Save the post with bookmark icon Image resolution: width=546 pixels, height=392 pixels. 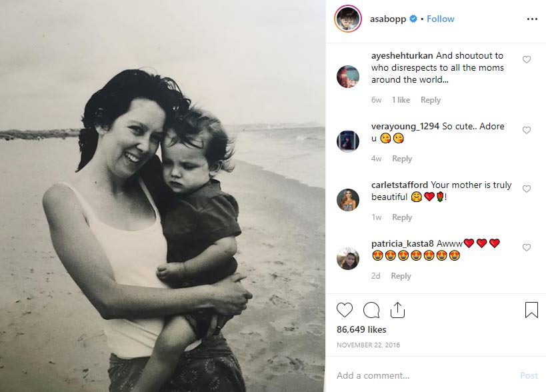531,310
